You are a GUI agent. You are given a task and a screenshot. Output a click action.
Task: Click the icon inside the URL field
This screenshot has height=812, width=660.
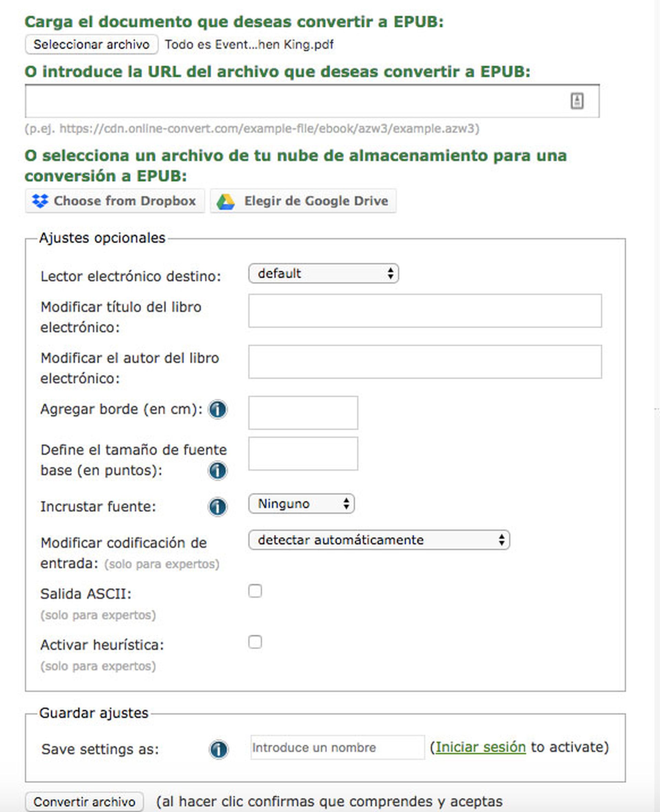(x=577, y=101)
